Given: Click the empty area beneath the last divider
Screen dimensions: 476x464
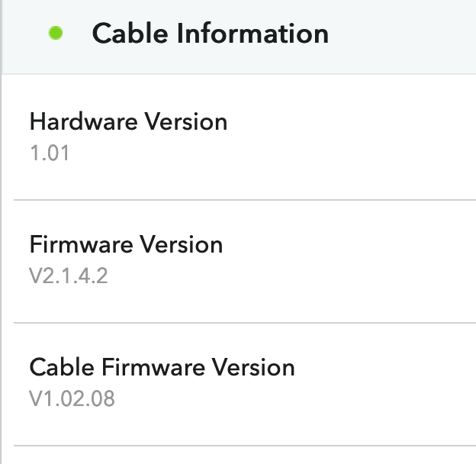Looking at the screenshot, I should coord(244,456).
